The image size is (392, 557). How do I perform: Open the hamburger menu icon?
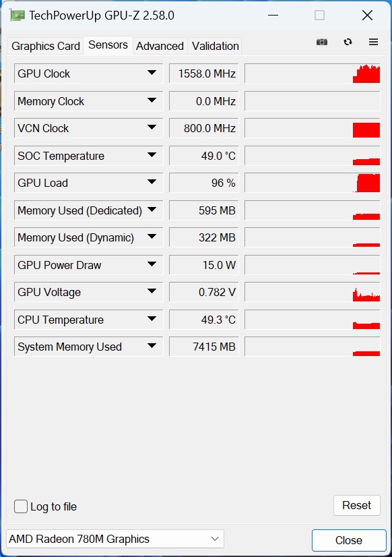point(373,42)
